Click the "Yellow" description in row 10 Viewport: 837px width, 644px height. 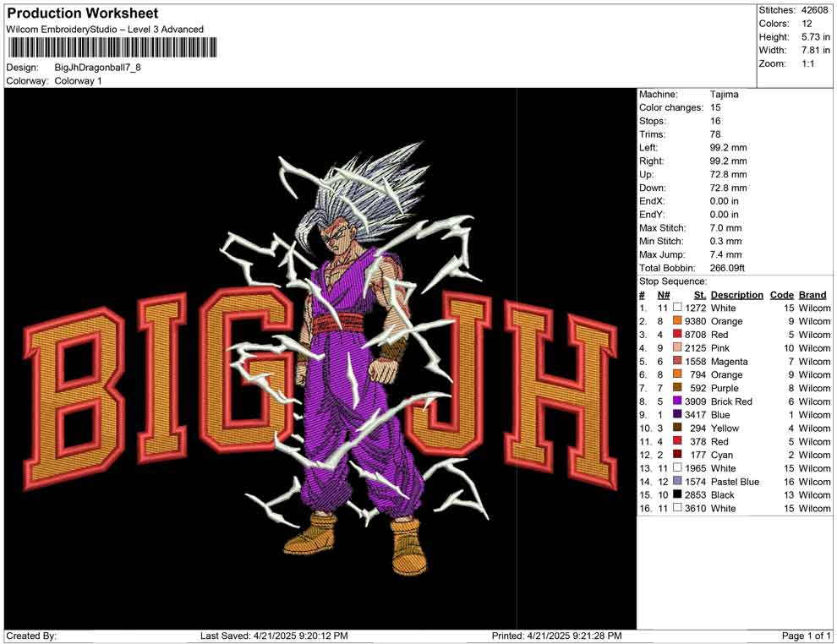coord(725,428)
